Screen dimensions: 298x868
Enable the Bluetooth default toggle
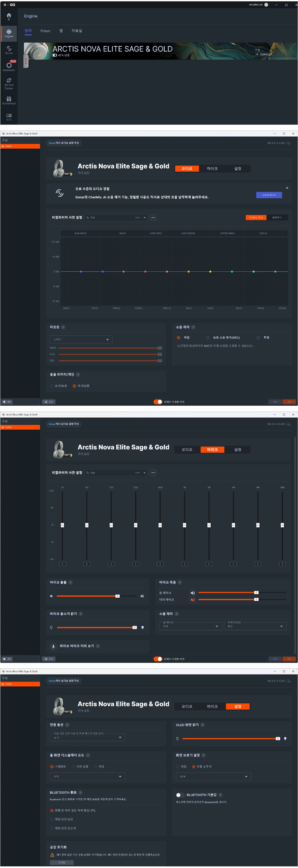pyautogui.click(x=179, y=795)
